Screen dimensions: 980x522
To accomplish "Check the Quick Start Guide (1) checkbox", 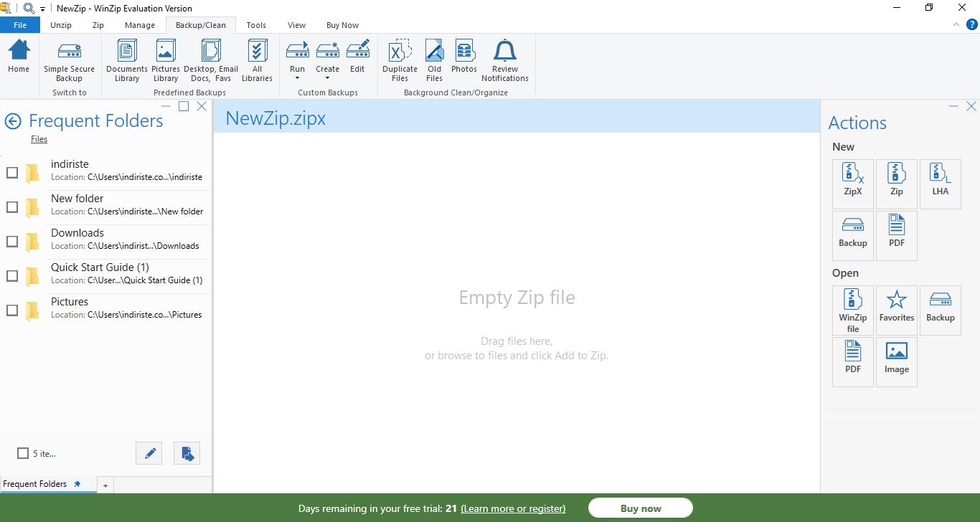I will (x=12, y=276).
